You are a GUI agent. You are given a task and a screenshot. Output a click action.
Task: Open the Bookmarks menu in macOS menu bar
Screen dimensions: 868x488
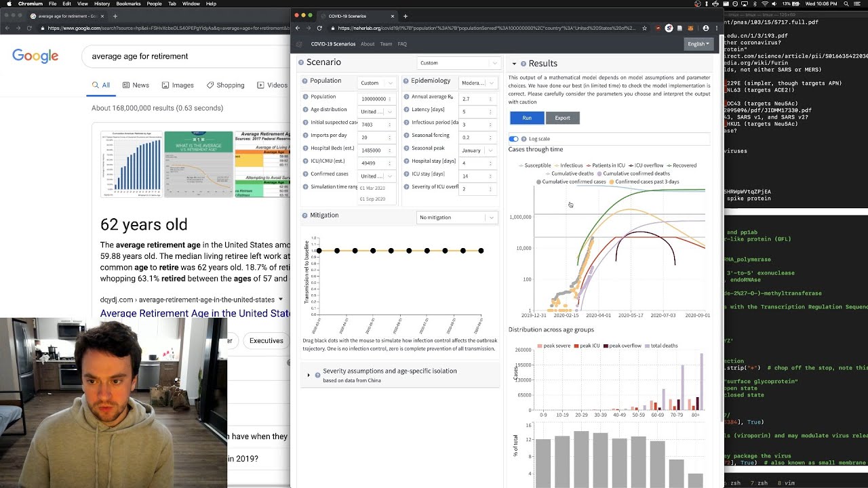(128, 4)
